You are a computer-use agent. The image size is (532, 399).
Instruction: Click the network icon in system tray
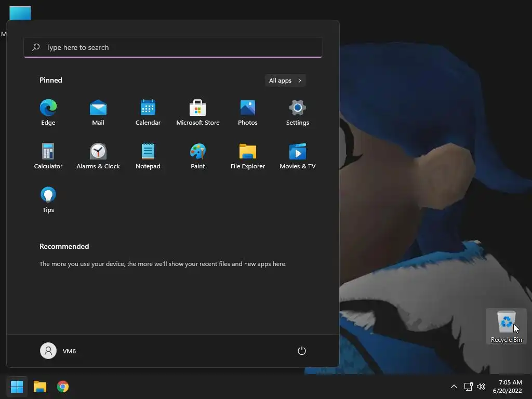tap(469, 387)
